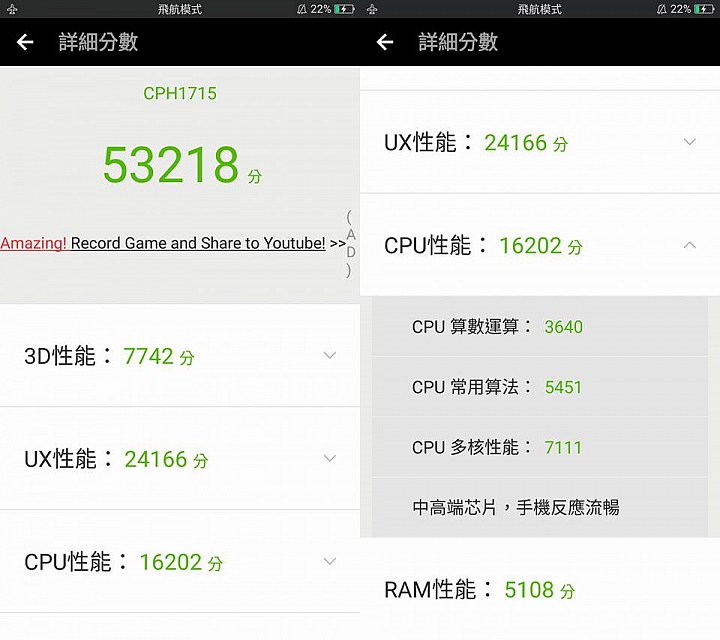Tap the RAM性能 5108 row

pyautogui.click(x=540, y=589)
